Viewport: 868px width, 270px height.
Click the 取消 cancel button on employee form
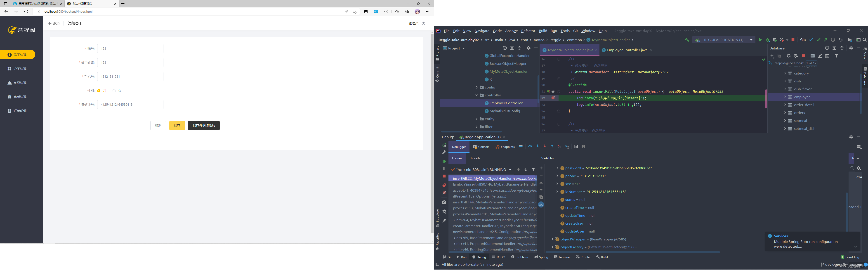click(158, 125)
